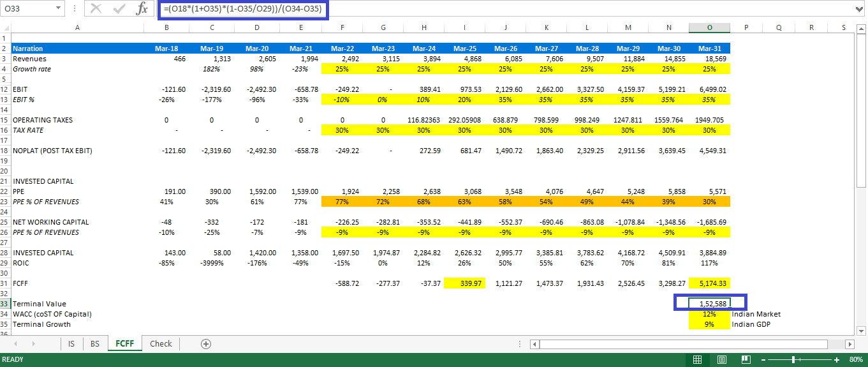Click the Name Box showing O33
868x367 pixels.
(27, 9)
